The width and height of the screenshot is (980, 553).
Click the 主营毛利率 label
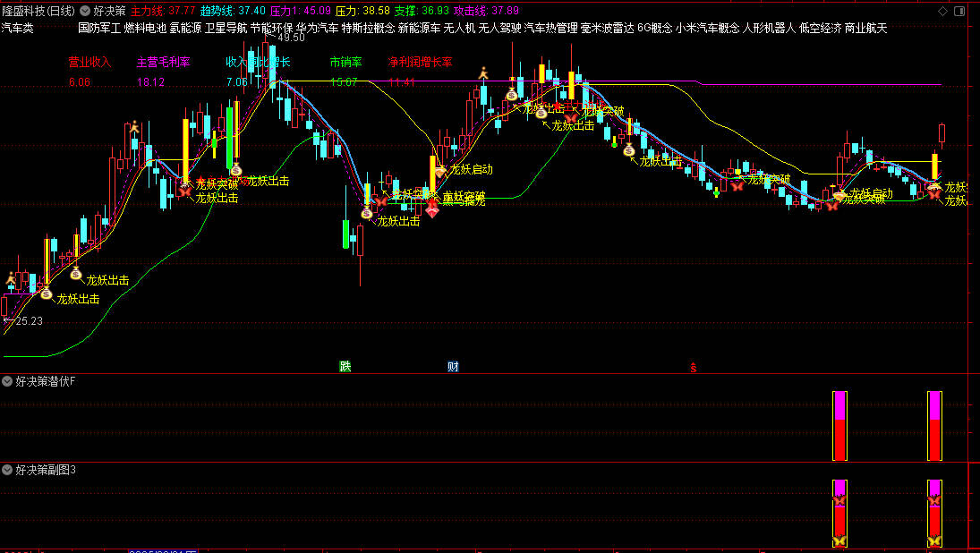pos(163,62)
